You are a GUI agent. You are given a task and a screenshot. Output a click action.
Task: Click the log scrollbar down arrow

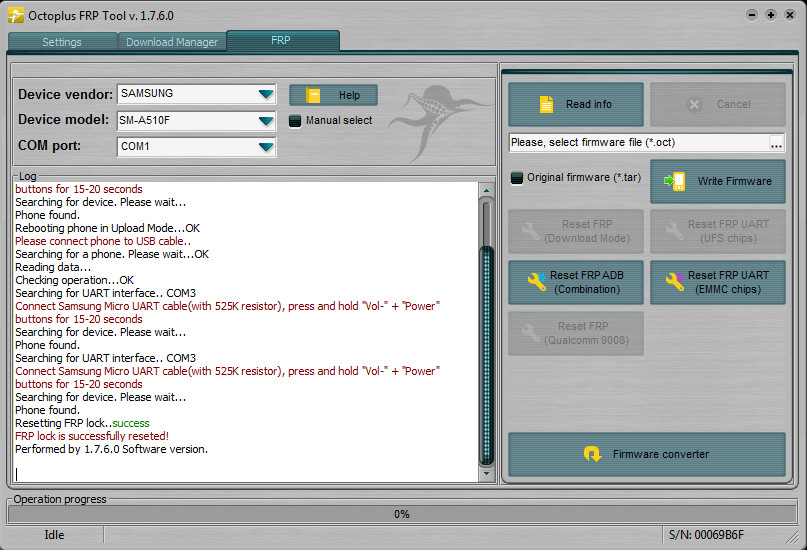click(486, 473)
